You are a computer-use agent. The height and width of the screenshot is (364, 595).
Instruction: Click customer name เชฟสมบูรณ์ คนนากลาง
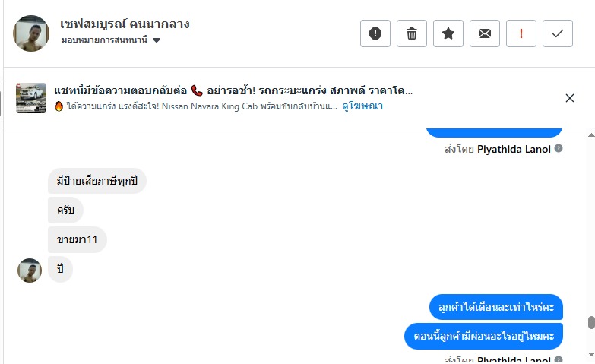click(x=125, y=24)
